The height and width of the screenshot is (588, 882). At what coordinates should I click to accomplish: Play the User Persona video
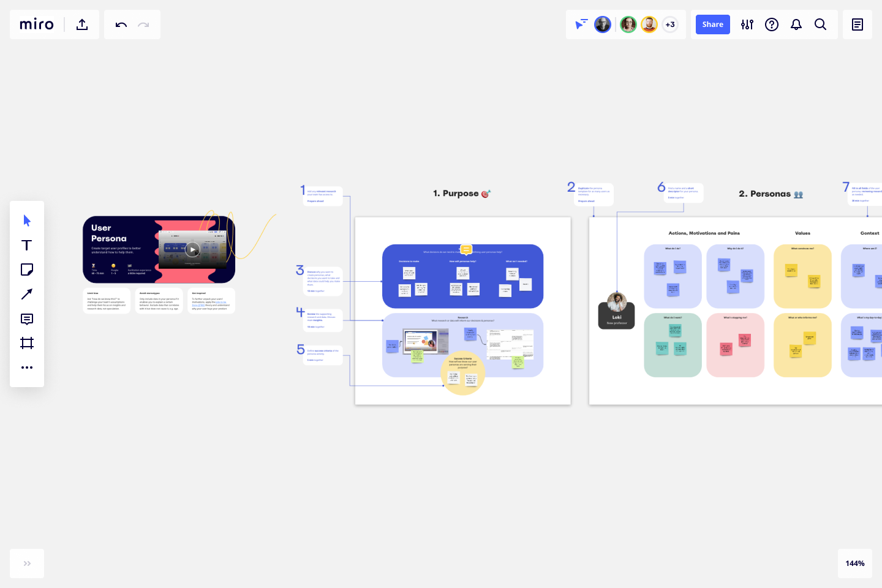pyautogui.click(x=192, y=249)
